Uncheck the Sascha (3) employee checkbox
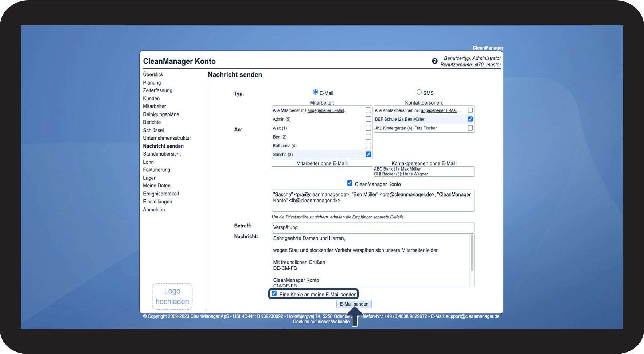This screenshot has width=644, height=354. 368,154
